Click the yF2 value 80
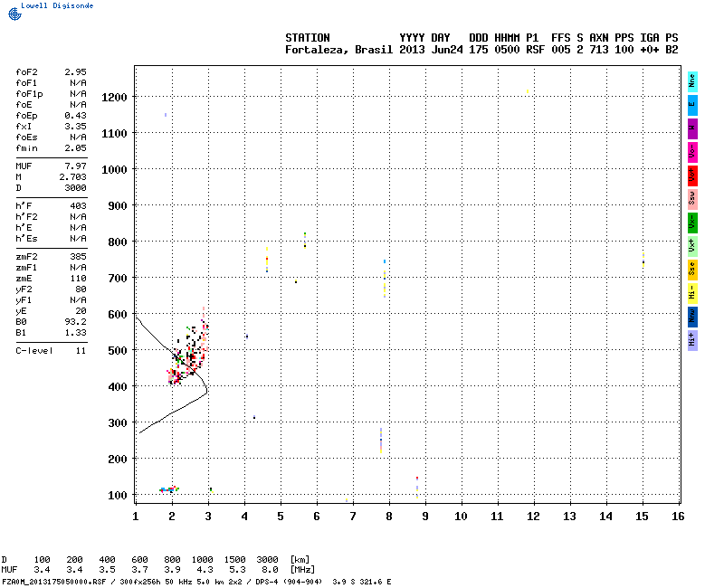 [x=81, y=289]
